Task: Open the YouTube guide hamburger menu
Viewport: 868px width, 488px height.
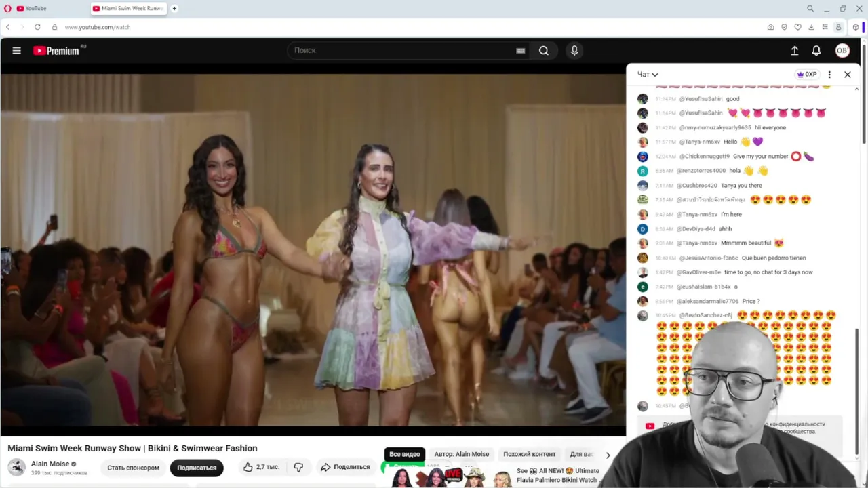Action: point(16,50)
